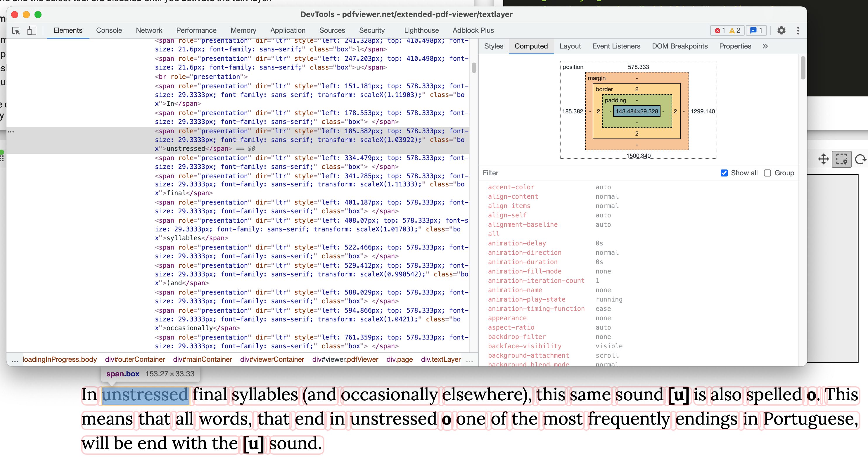Click the warnings count badge showing 2
The image size is (868, 457).
click(x=734, y=31)
